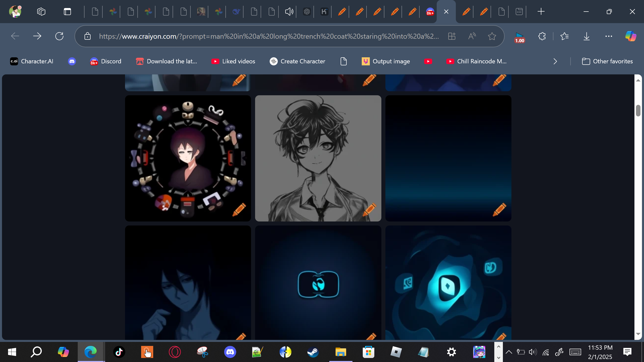This screenshot has height=362, width=644.
Task: Open Settings and more ellipsis menu
Action: click(609, 36)
